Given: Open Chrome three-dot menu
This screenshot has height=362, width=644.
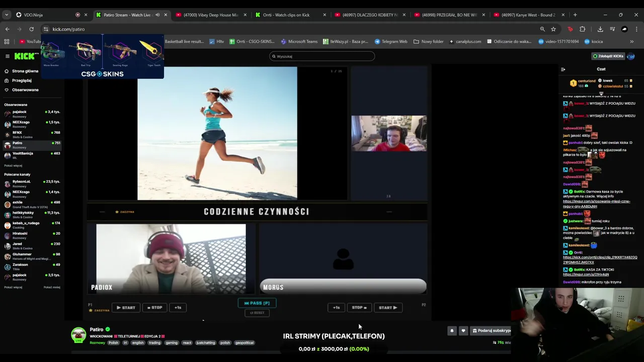Looking at the screenshot, I should pos(636,29).
